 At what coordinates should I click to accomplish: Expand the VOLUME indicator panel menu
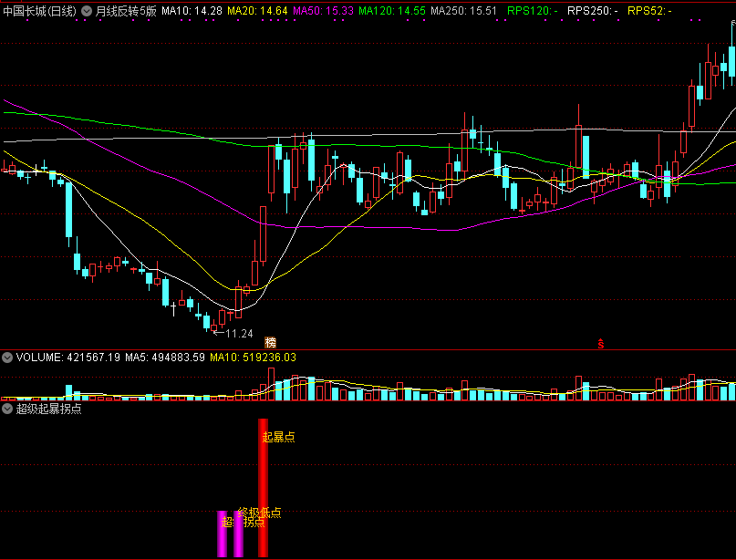(x=7, y=358)
